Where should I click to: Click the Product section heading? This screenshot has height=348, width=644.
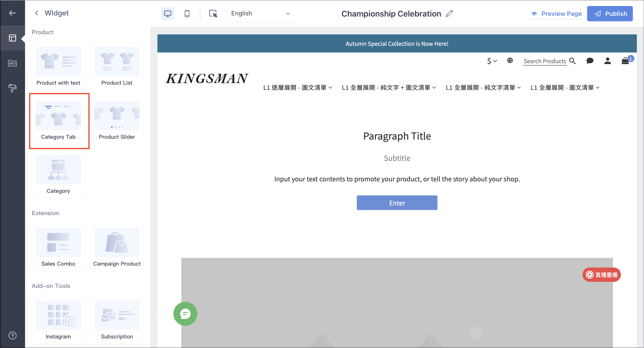tap(42, 32)
